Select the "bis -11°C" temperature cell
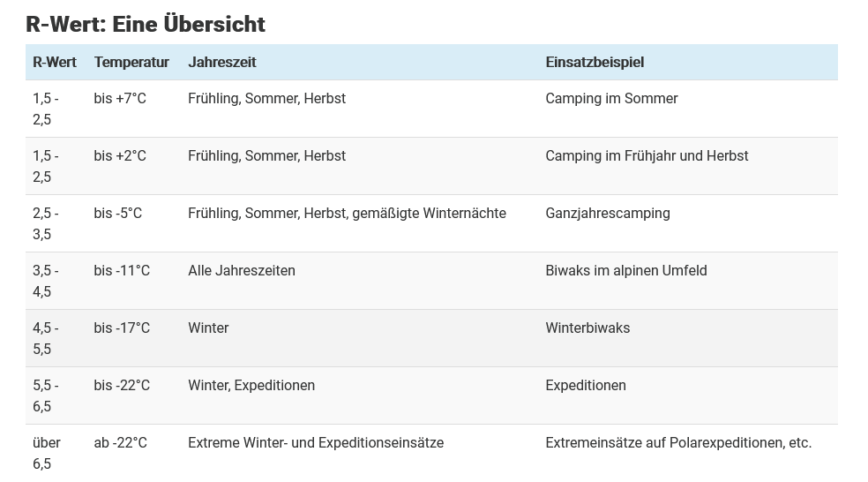This screenshot has height=482, width=868. pos(122,271)
